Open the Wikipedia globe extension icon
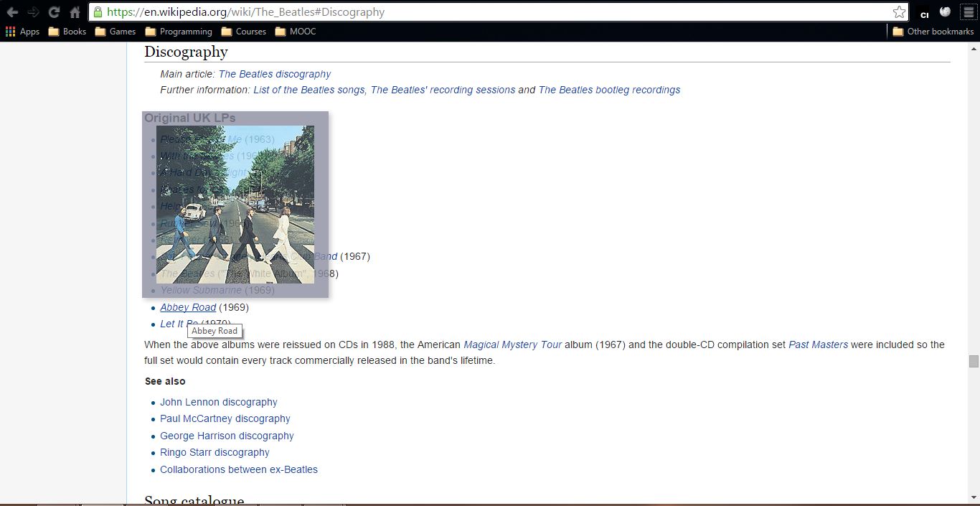Image resolution: width=980 pixels, height=506 pixels. click(946, 12)
